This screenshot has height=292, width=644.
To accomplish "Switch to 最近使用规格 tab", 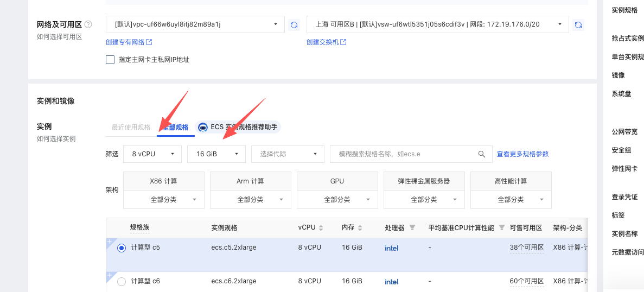I will (131, 128).
